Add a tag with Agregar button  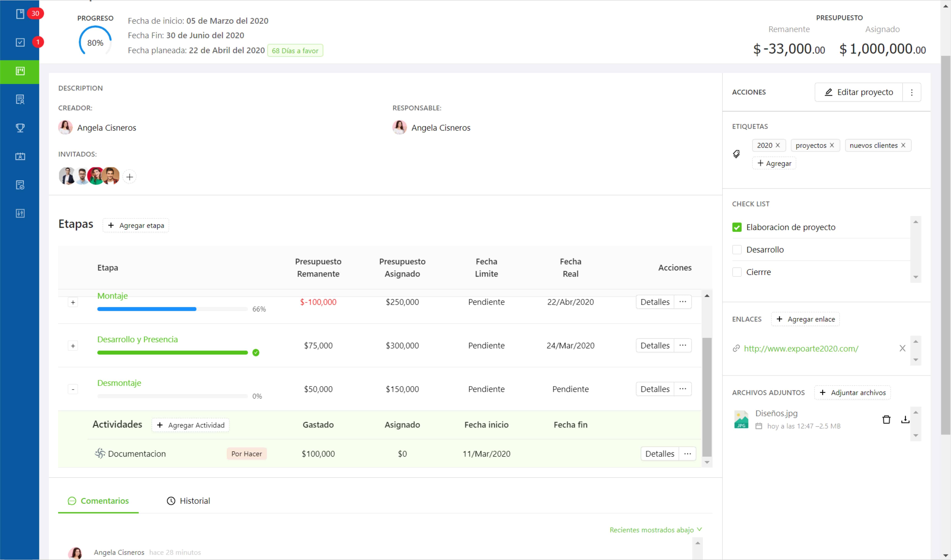(x=774, y=163)
